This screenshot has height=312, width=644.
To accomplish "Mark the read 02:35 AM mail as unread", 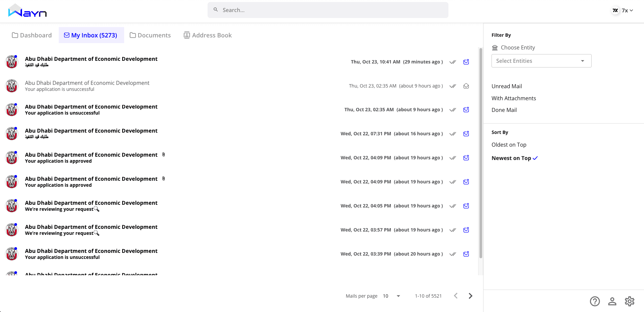I will (466, 86).
